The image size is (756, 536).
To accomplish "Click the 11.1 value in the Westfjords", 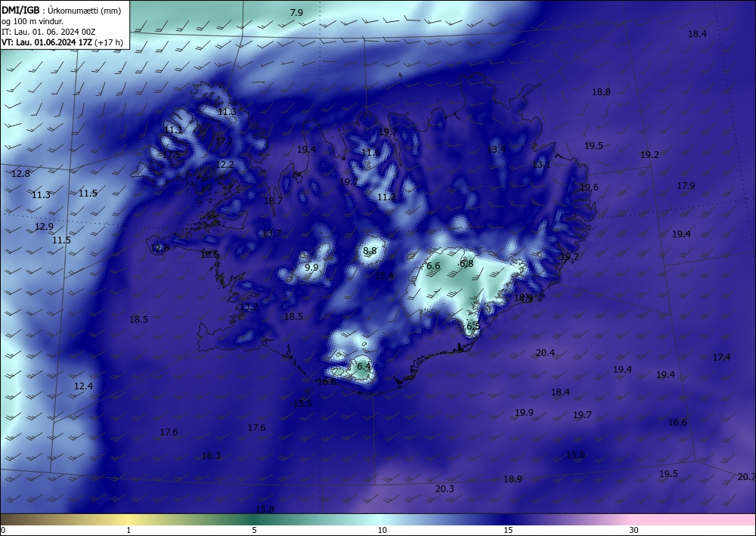I will tap(173, 130).
